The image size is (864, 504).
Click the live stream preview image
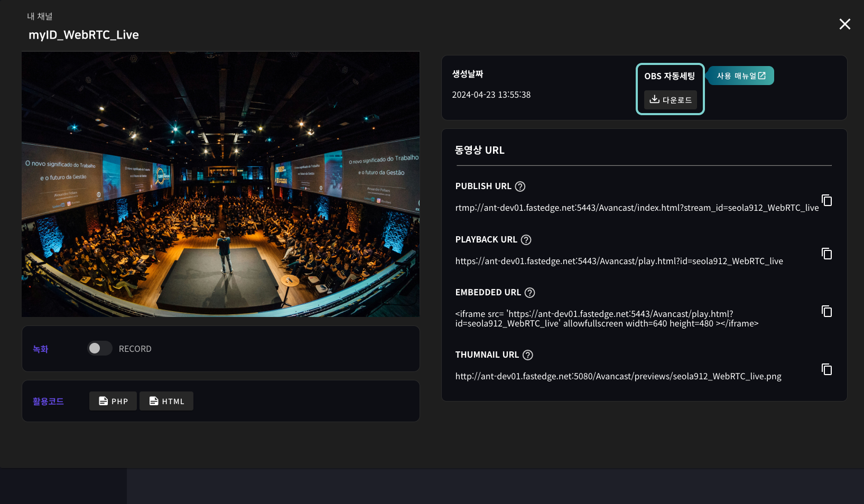pyautogui.click(x=220, y=184)
